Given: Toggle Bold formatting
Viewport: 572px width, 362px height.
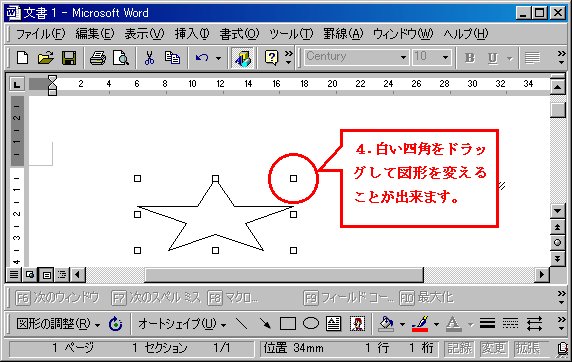Looking at the screenshot, I should [x=470, y=58].
